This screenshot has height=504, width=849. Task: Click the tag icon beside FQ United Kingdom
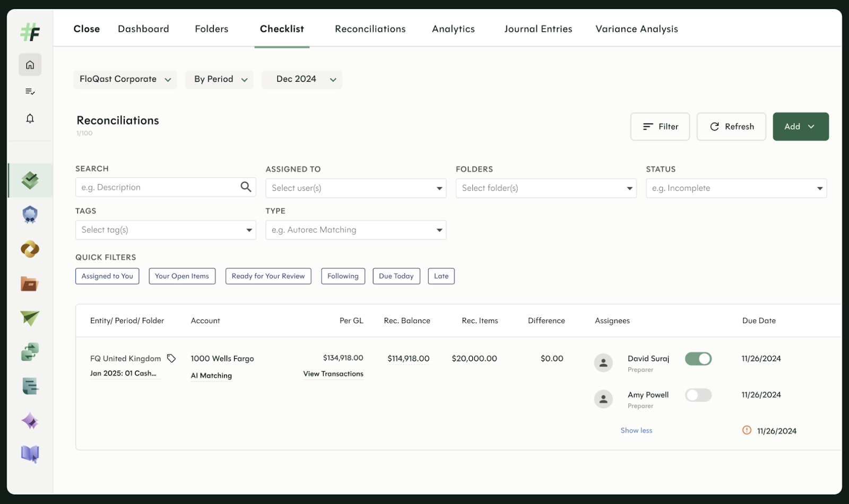click(171, 359)
